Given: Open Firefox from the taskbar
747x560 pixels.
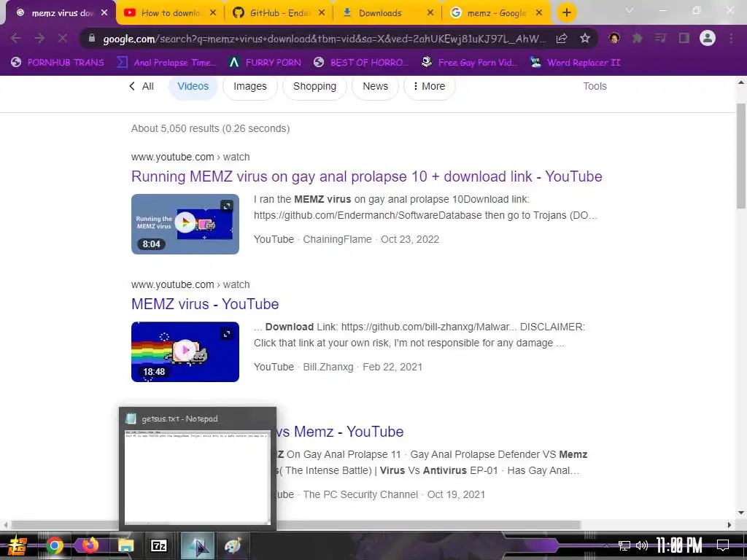Looking at the screenshot, I should (90, 545).
